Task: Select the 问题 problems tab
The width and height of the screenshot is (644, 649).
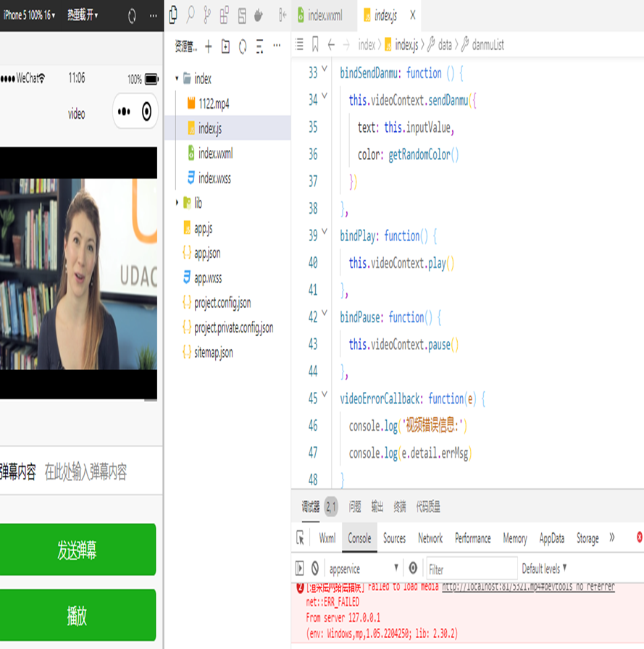Action: coord(355,506)
